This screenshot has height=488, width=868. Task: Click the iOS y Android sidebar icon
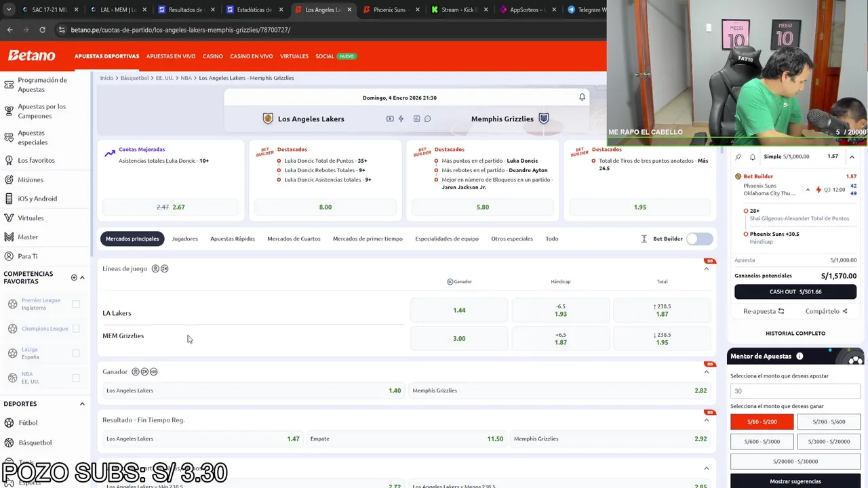point(9,199)
